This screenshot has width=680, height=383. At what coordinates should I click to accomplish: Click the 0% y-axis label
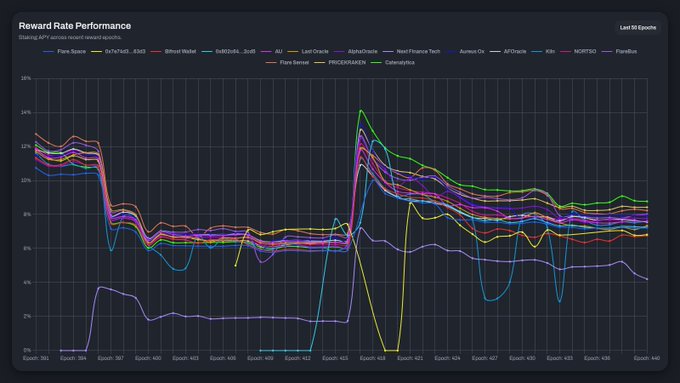click(x=27, y=350)
